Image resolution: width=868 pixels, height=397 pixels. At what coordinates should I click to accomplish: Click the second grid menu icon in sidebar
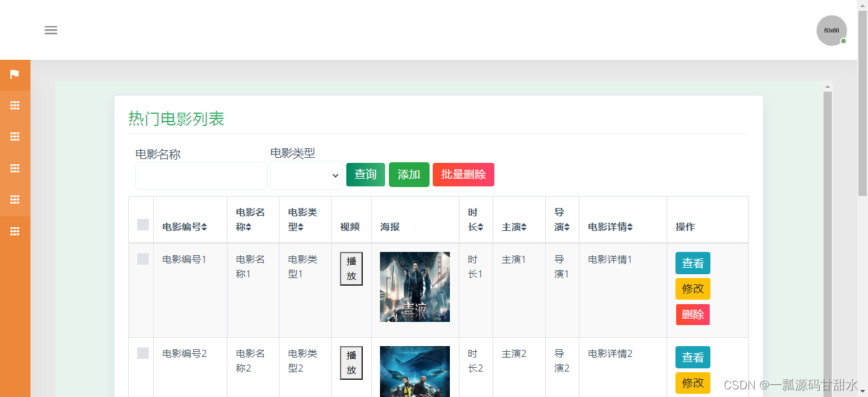tap(15, 136)
